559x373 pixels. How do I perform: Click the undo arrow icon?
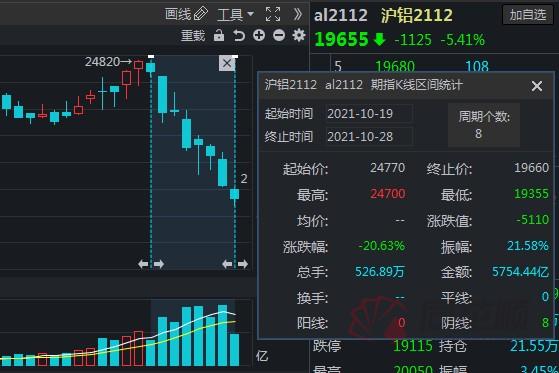tap(239, 36)
